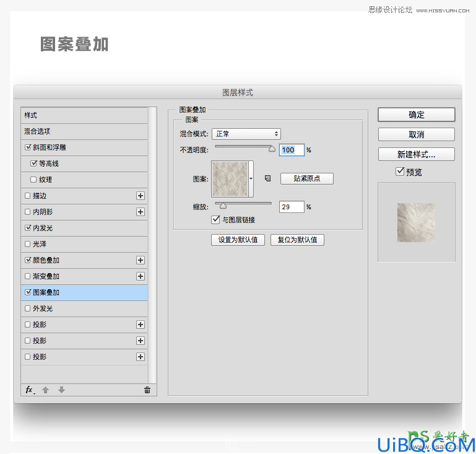This screenshot has height=454, width=476.
Task: Toggle 与图层链接 (Link with Layer) checkbox
Action: coord(215,219)
